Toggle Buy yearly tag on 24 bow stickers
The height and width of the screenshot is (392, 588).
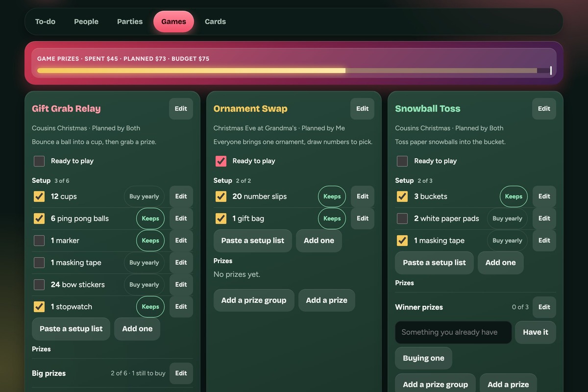(x=144, y=285)
